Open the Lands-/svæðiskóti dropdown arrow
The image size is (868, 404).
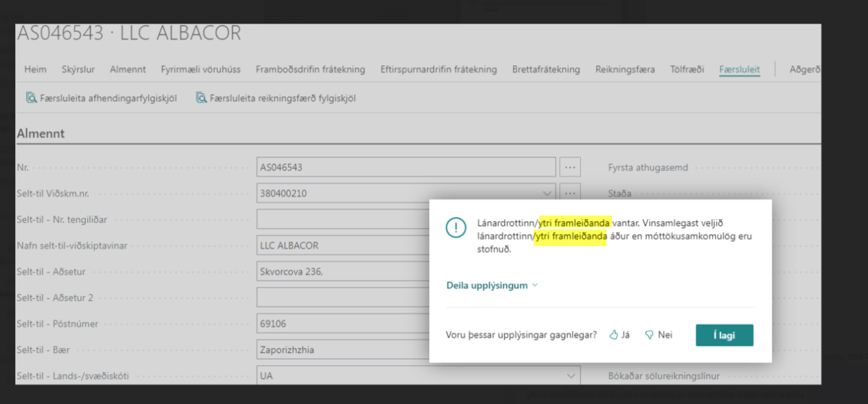tap(571, 376)
